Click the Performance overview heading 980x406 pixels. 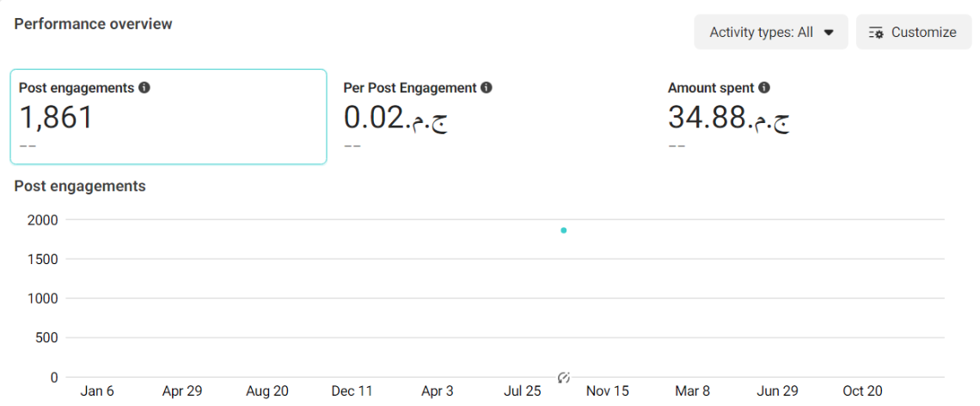coord(93,24)
